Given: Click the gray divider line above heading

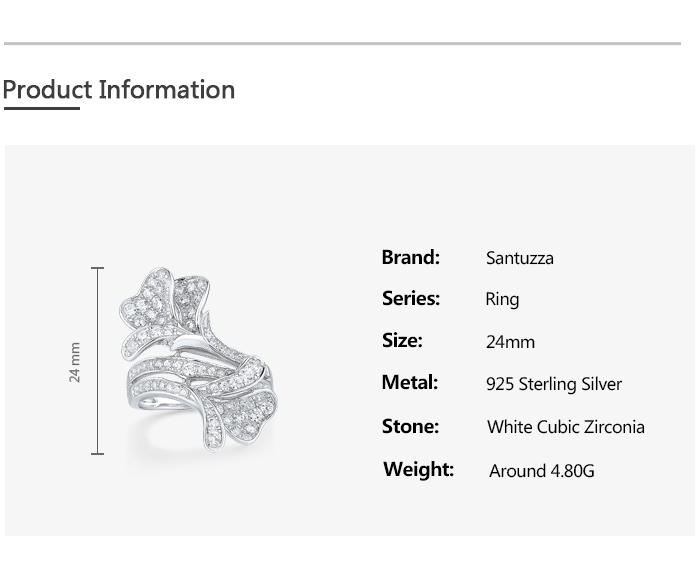Looking at the screenshot, I should pos(341,44).
